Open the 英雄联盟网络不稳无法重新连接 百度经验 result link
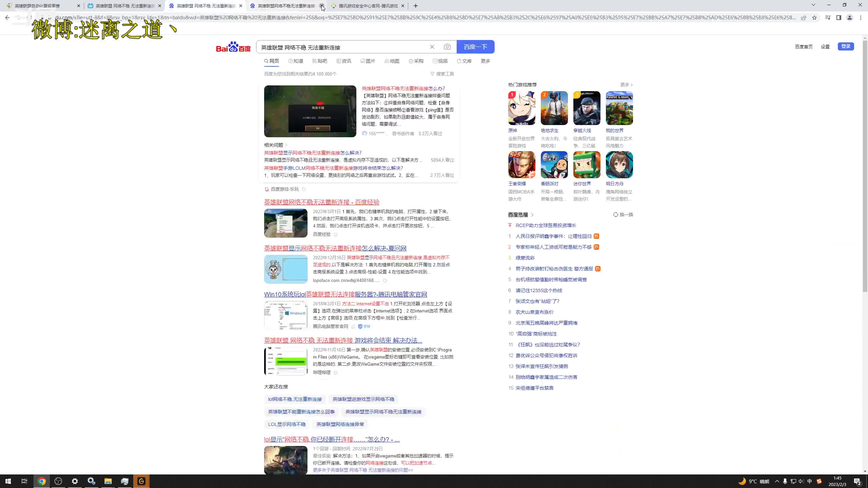 click(x=321, y=202)
